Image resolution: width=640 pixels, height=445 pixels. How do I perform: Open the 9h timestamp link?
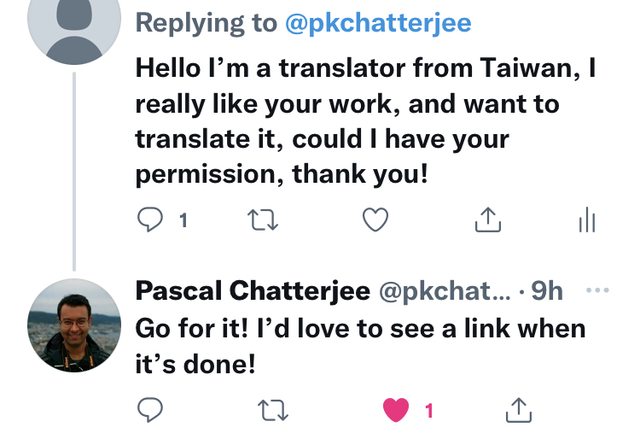pyautogui.click(x=546, y=291)
